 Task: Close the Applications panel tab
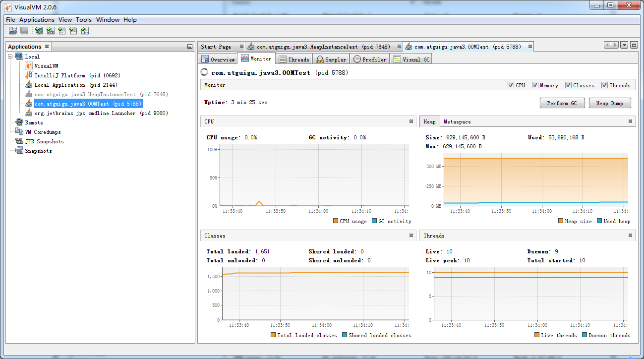pos(47,47)
